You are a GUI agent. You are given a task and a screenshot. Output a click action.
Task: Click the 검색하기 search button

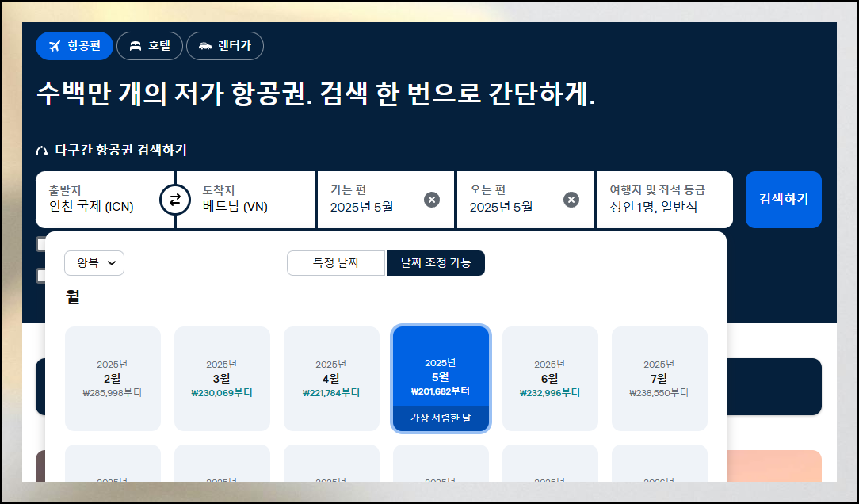tap(784, 200)
